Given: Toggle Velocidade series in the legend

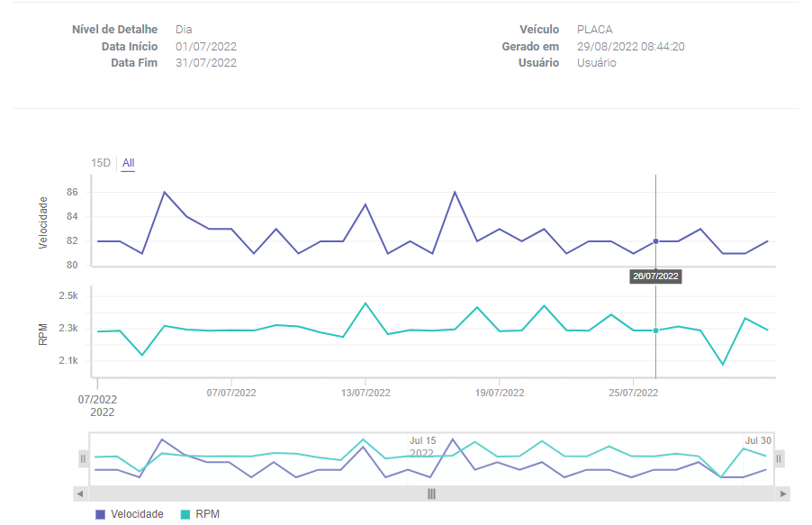Looking at the screenshot, I should 130,514.
